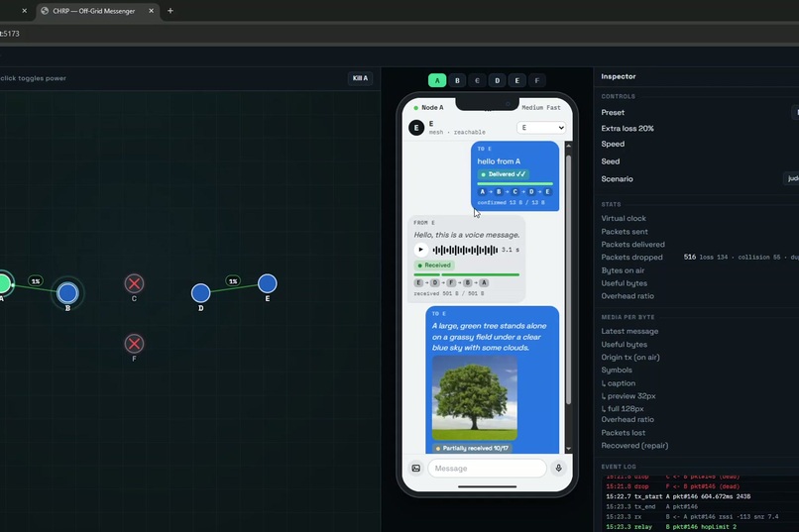This screenshot has height=532, width=799.
Task: Click the Preset control label
Action: point(613,113)
